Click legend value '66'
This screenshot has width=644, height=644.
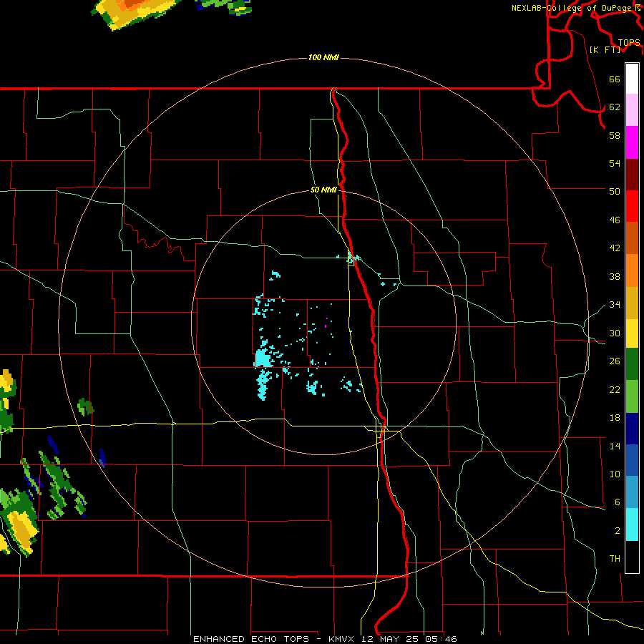point(615,79)
